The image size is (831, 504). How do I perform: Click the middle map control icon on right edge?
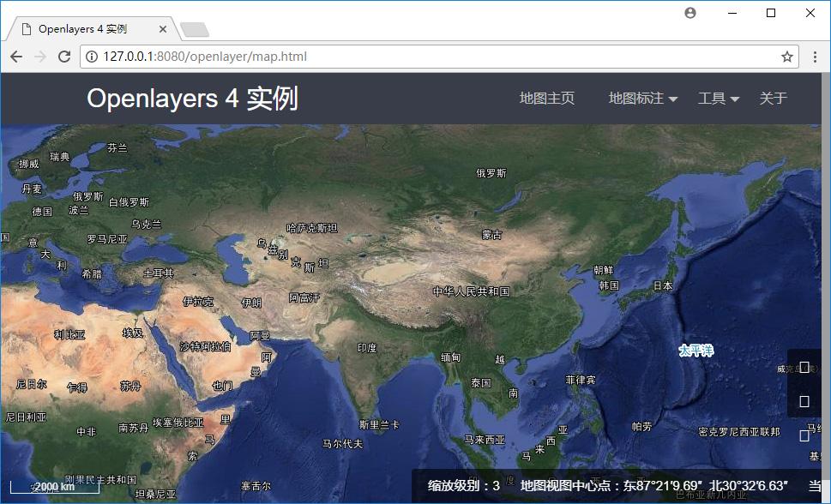click(804, 401)
